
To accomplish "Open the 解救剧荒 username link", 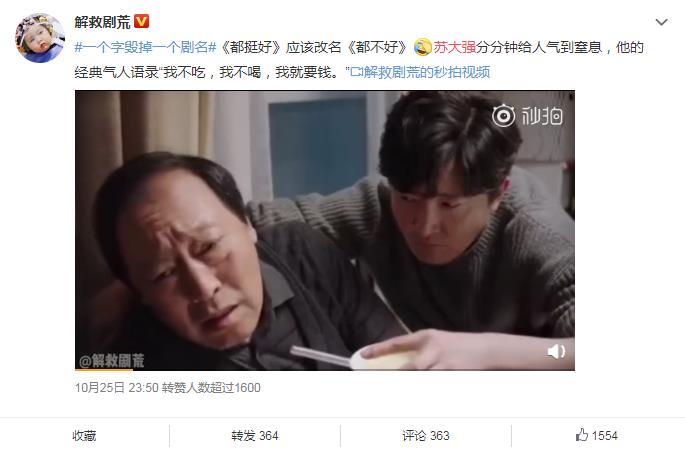I will pos(103,21).
